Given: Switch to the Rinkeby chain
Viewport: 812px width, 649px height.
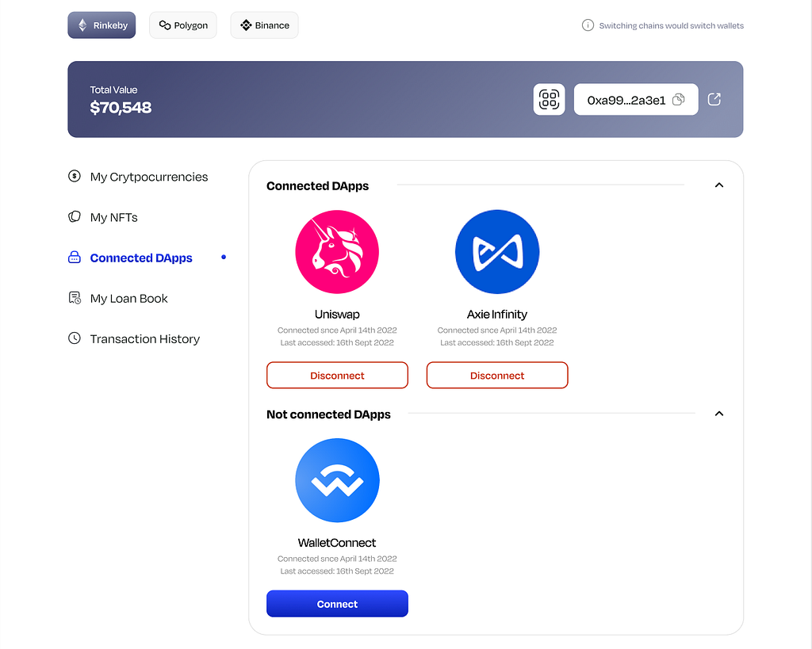Looking at the screenshot, I should pyautogui.click(x=101, y=25).
